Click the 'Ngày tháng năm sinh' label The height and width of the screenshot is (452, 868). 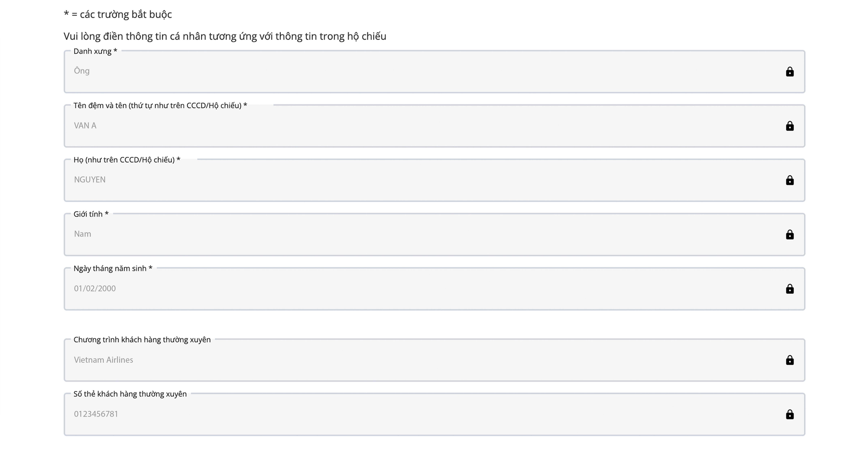(x=113, y=268)
